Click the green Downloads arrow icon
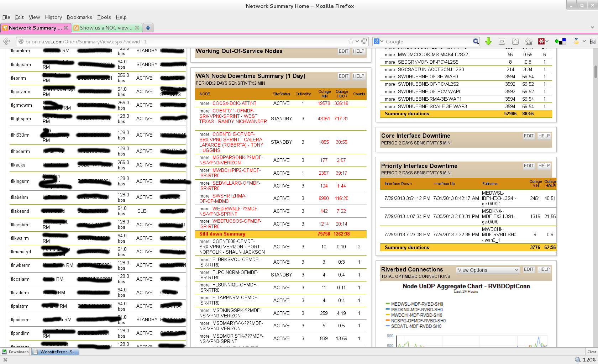This screenshot has width=598, height=364. pyautogui.click(x=488, y=42)
